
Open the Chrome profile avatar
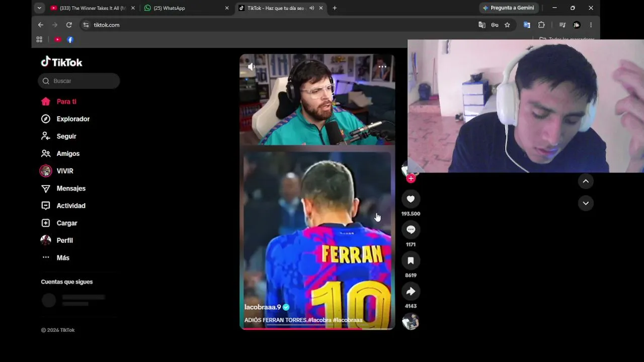[577, 25]
